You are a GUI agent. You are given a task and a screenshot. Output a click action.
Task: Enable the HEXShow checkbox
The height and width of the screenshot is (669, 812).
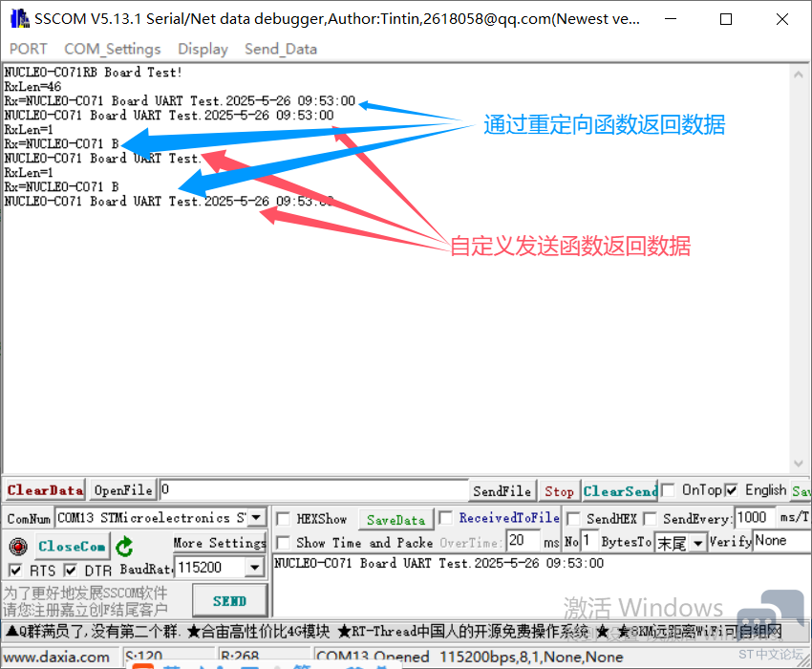pos(284,519)
